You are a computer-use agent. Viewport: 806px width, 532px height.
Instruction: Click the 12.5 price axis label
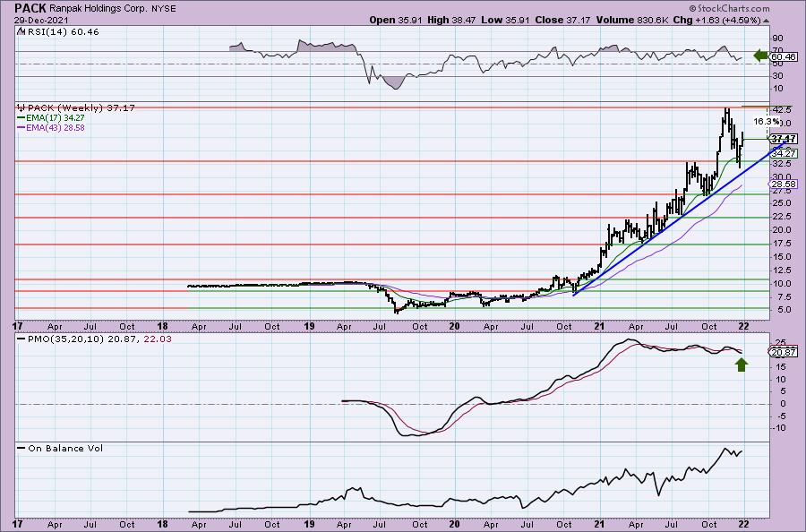point(782,270)
